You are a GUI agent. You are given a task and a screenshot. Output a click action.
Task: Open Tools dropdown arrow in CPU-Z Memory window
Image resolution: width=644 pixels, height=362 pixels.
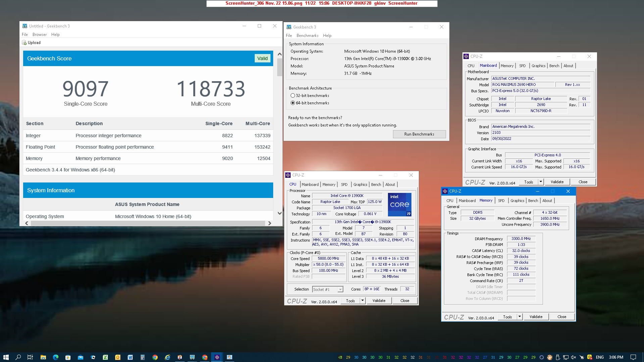click(519, 317)
